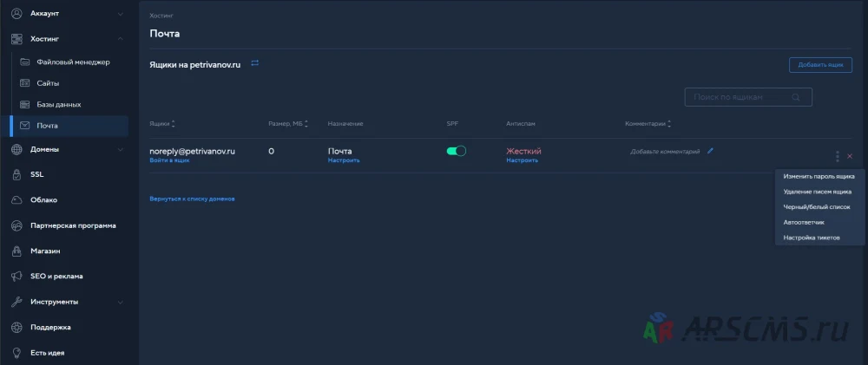This screenshot has height=365, width=868.
Task: Click Настроить link under Почта purpose
Action: click(344, 160)
